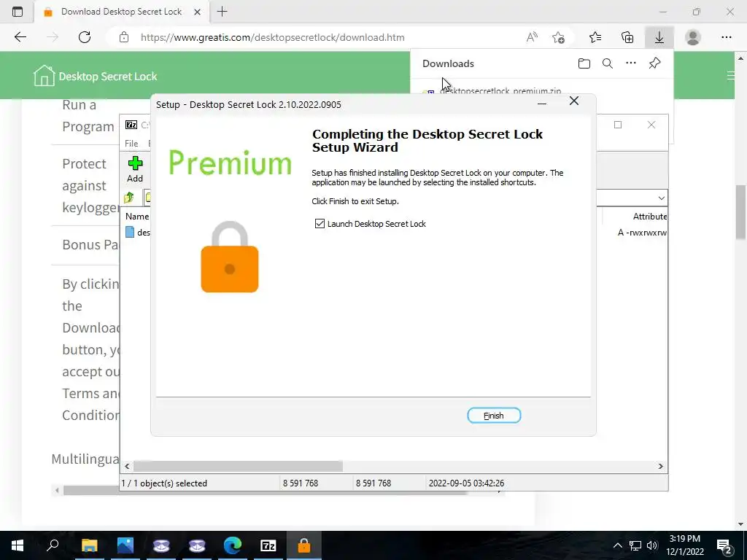
Task: Open the downloads folder icon in Downloads panel
Action: (x=584, y=63)
